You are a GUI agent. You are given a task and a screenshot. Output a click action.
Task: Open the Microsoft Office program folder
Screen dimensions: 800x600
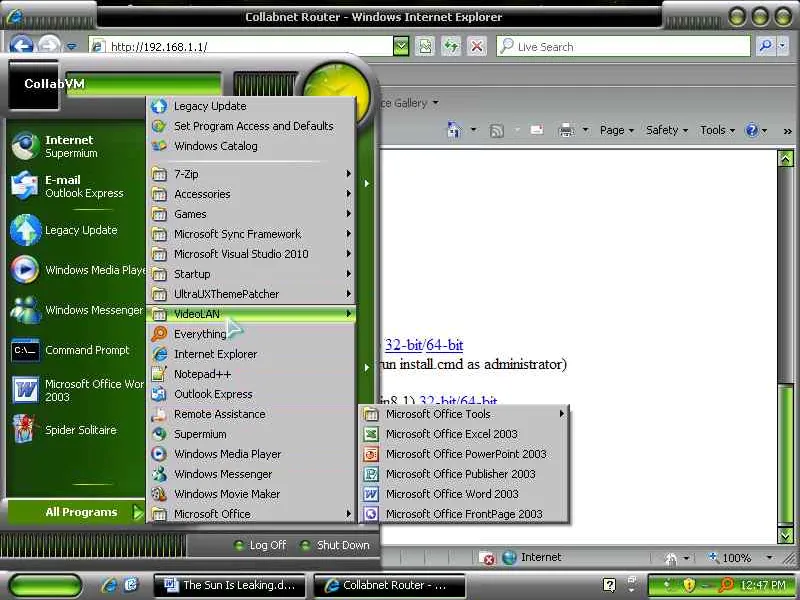[x=251, y=514]
